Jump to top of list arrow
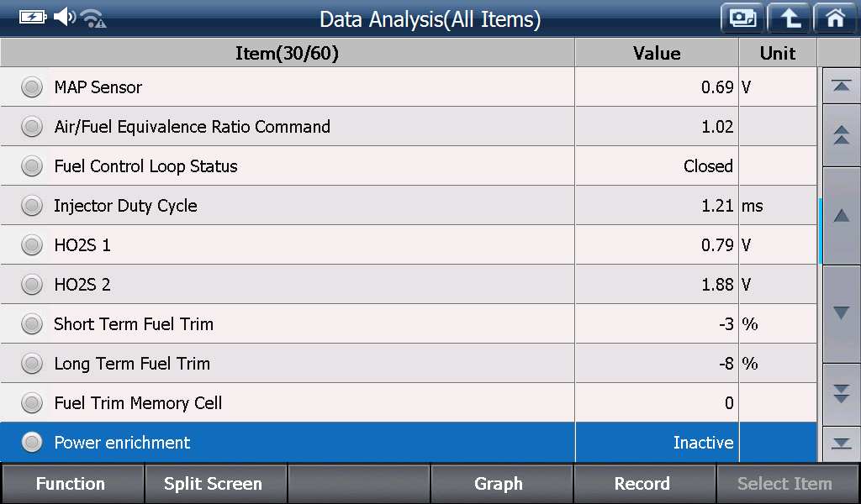 pos(841,87)
